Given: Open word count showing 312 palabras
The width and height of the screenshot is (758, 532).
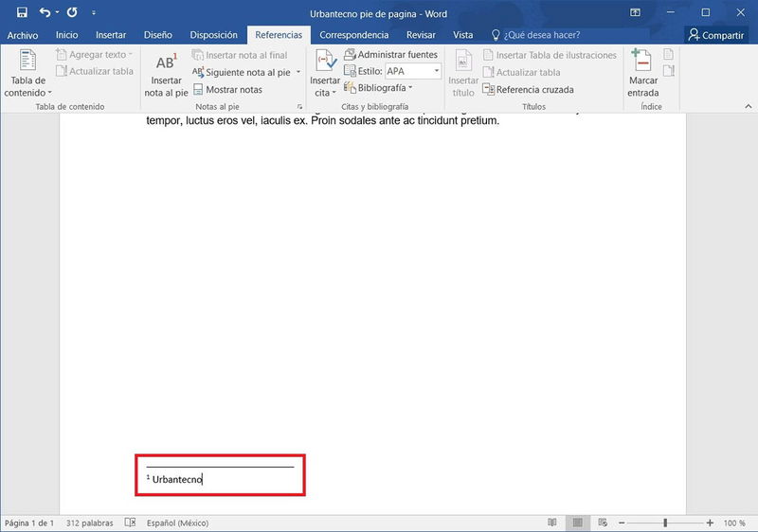Looking at the screenshot, I should coord(89,523).
